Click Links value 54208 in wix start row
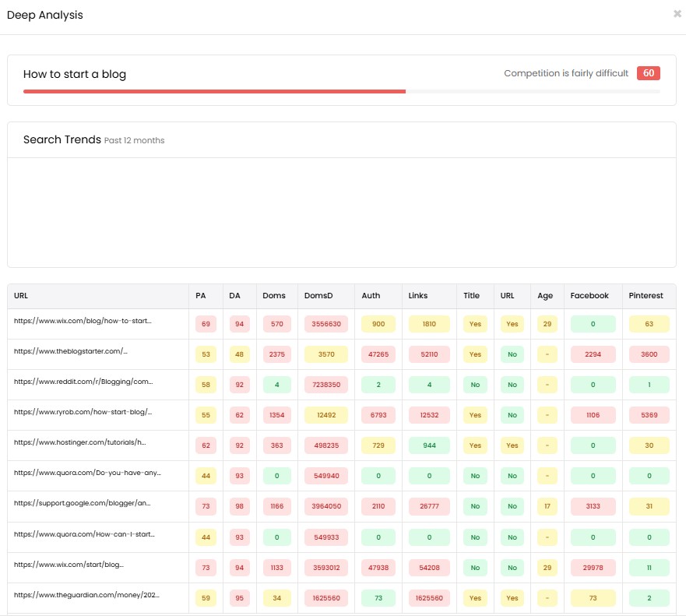Viewport: 686px width, 616px height. coord(429,568)
